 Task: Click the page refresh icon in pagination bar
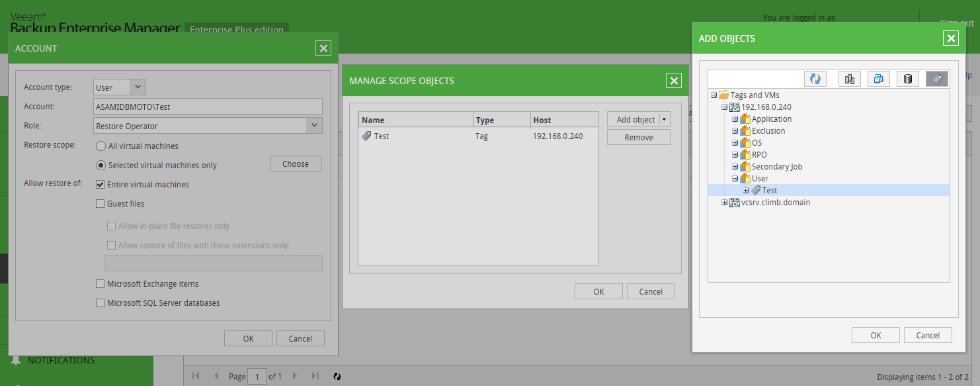(337, 376)
